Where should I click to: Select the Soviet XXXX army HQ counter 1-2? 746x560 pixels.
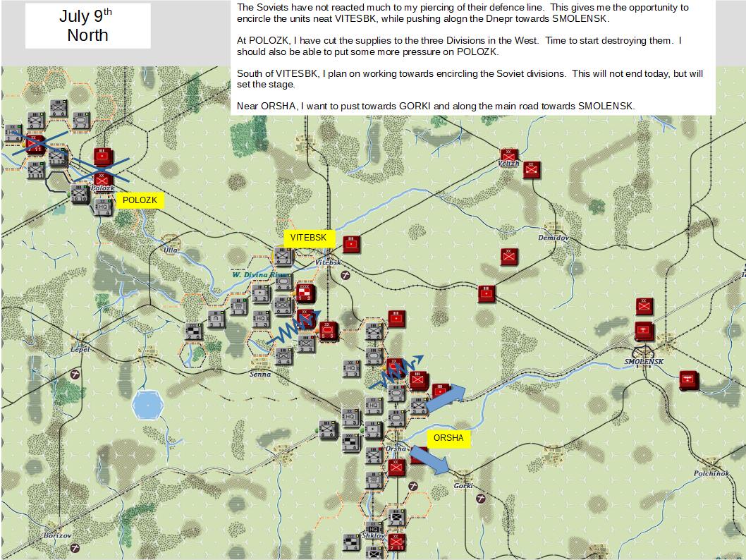305,293
